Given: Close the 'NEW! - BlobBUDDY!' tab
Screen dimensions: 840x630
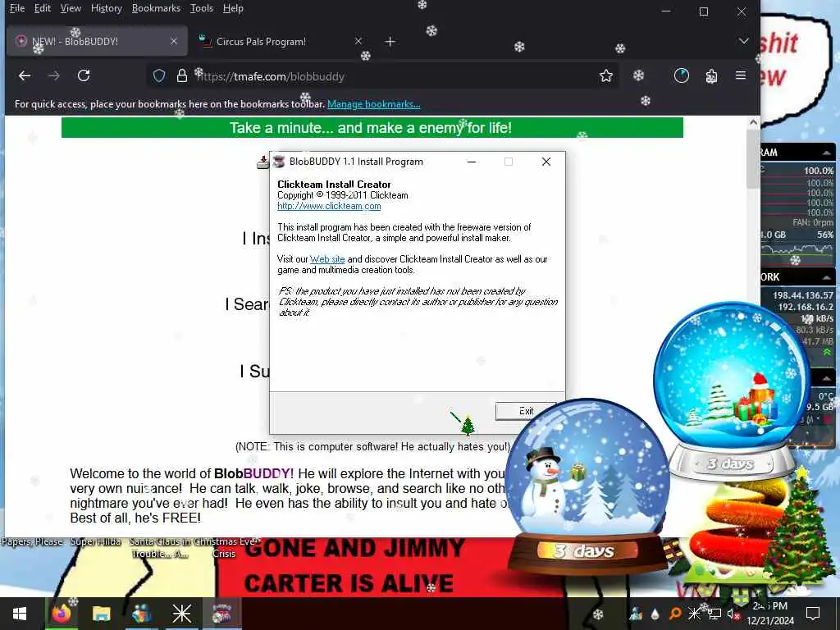Looking at the screenshot, I should click(174, 41).
